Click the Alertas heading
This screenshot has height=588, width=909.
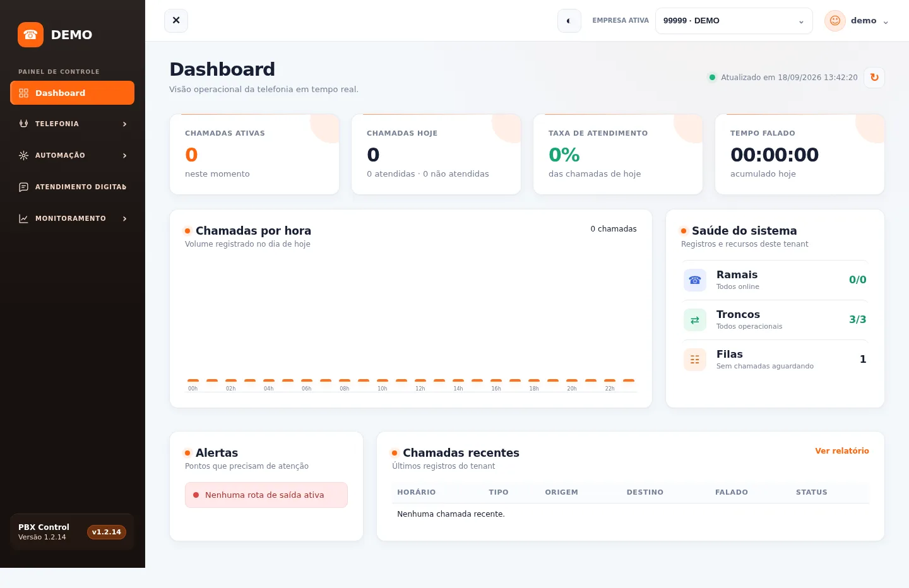pos(217,453)
